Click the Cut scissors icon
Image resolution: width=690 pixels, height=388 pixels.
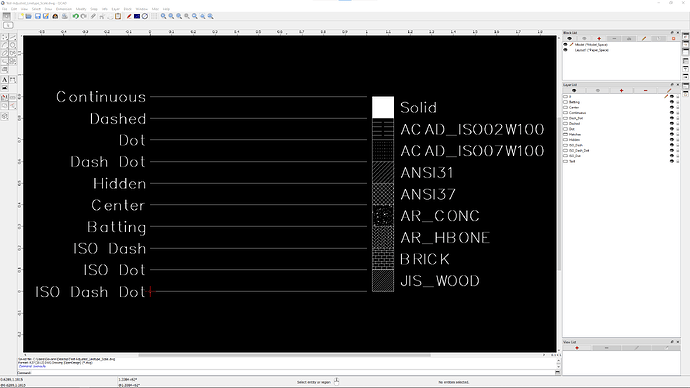click(102, 16)
